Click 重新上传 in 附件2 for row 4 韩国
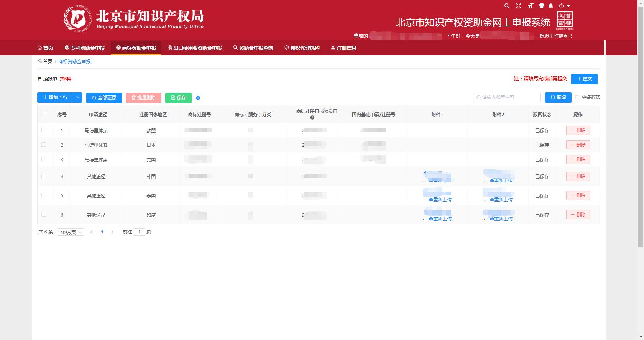This screenshot has height=340, width=644. click(x=501, y=181)
